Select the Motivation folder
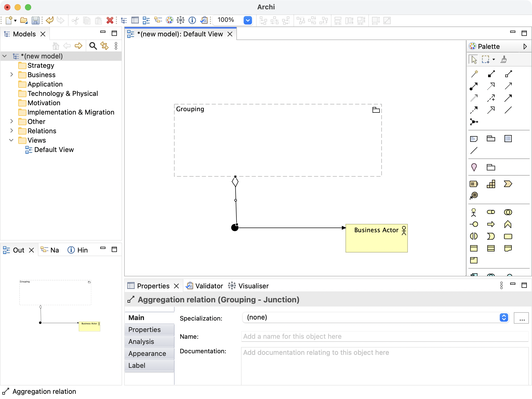The height and width of the screenshot is (399, 532). 44,103
